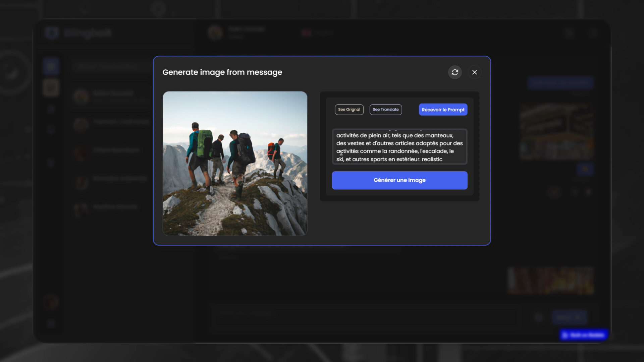Click the Générer une image button
Screen dimensions: 644x362
coord(399,180)
